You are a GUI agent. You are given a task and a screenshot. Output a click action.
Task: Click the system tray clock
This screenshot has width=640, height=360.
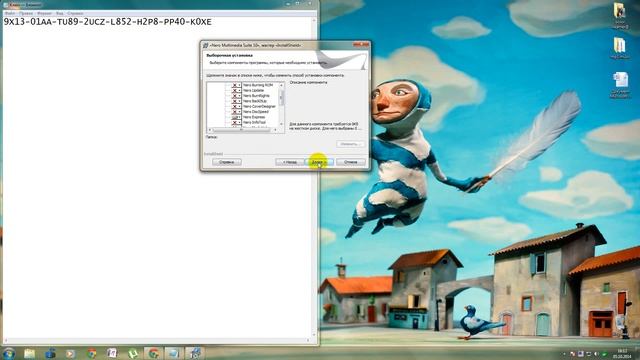(622, 353)
